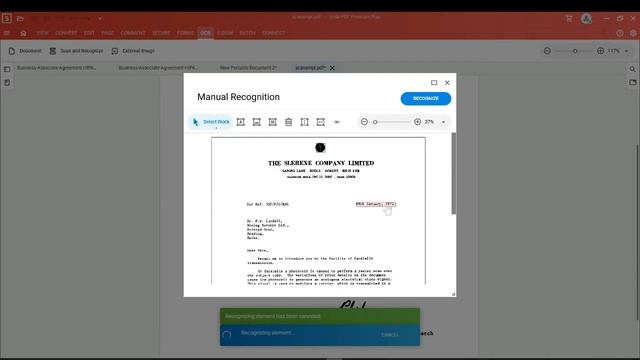
Task: Click the resize grip at dialog corner
Action: point(453,294)
